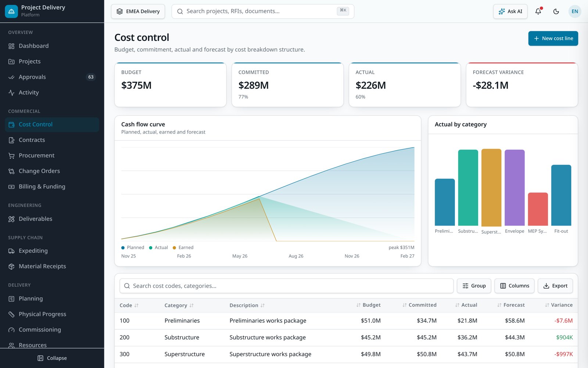Click the Cost Control wallet icon

(x=11, y=124)
